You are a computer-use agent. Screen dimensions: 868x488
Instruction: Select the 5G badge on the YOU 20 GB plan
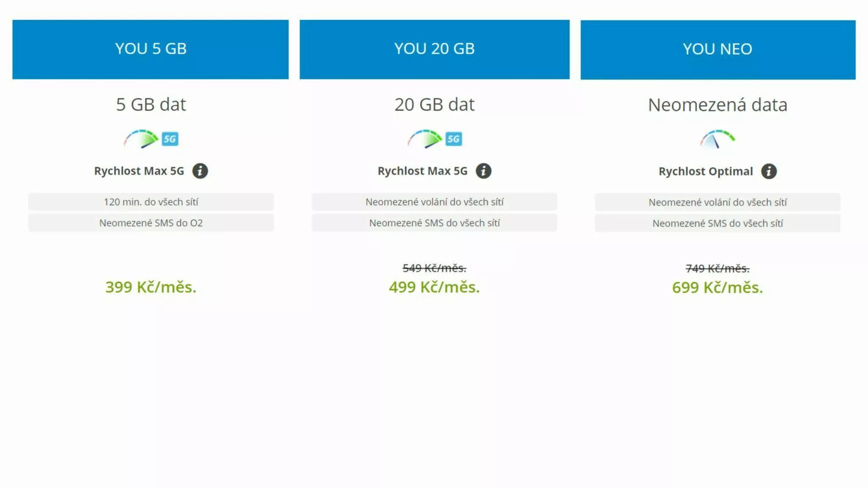coord(454,138)
